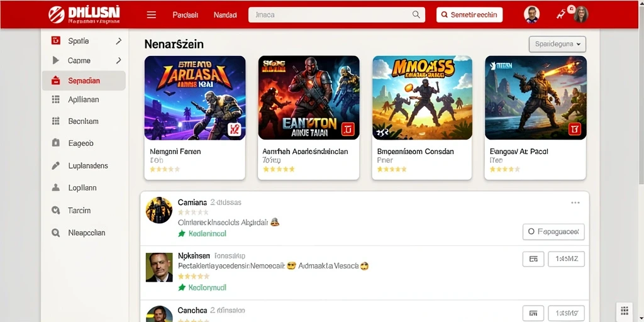Click the Aamhah Aparlesndienclan title
This screenshot has height=322, width=644.
(305, 152)
